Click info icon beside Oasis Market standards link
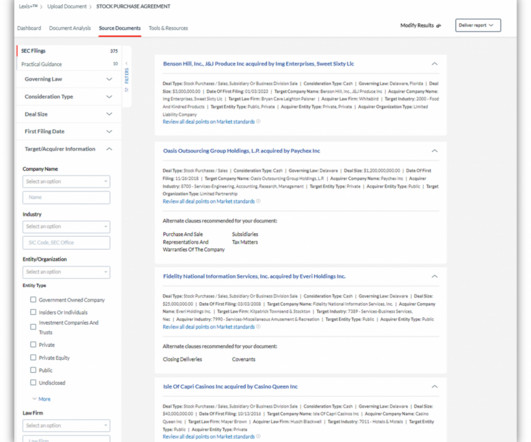 (258, 201)
